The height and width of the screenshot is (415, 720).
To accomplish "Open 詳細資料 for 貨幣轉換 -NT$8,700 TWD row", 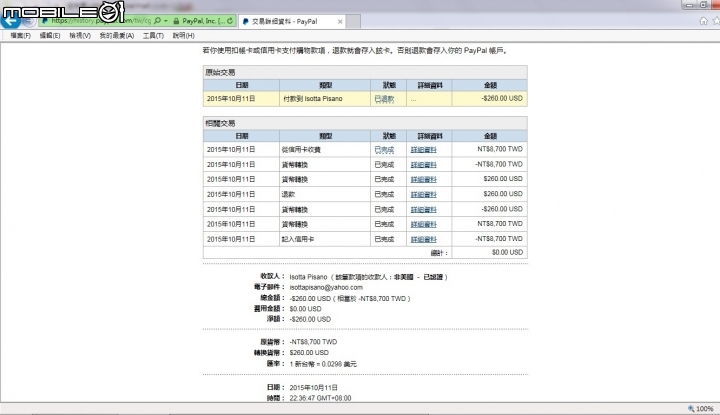I will [423, 165].
